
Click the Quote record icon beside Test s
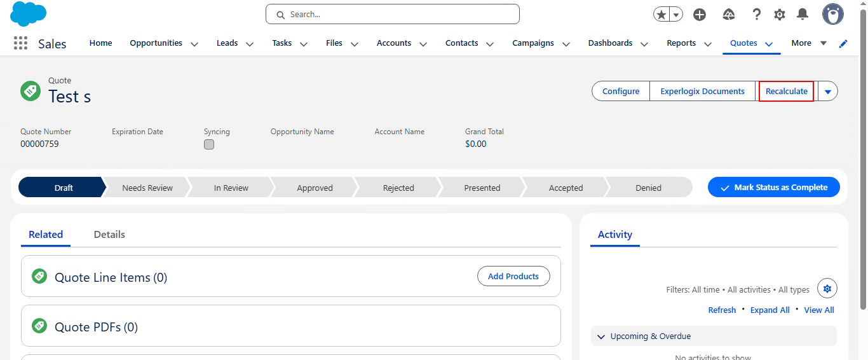pos(30,91)
